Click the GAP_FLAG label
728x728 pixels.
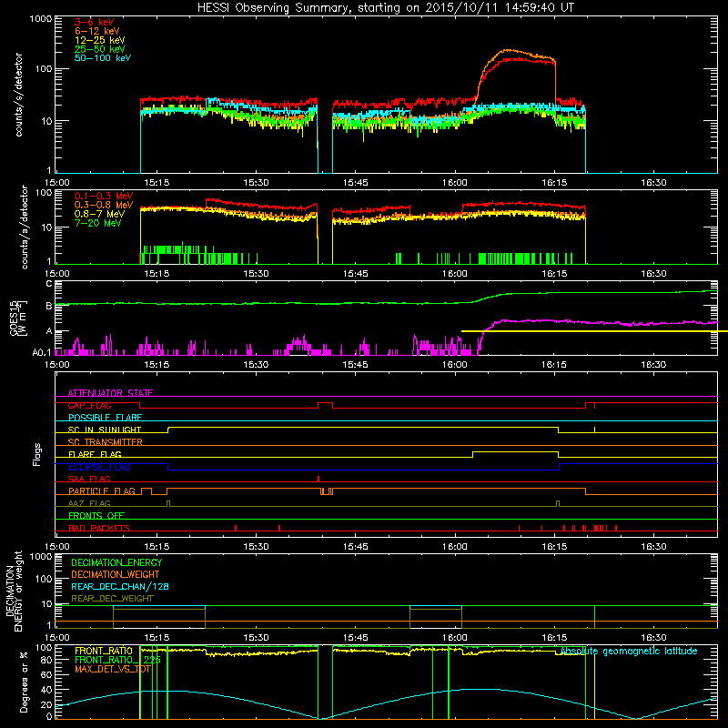[89, 405]
